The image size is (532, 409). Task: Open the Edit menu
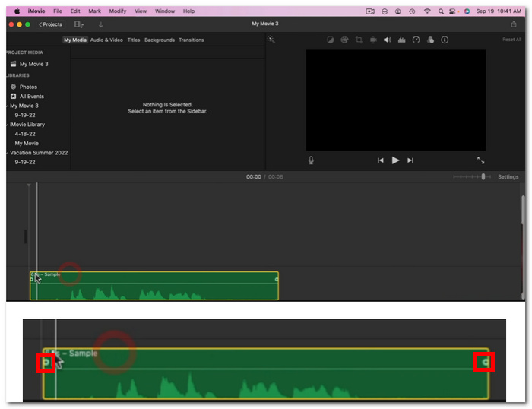pos(75,11)
